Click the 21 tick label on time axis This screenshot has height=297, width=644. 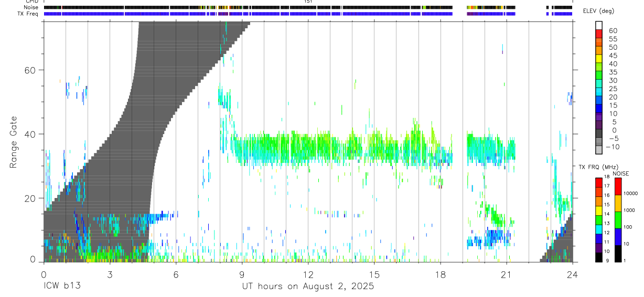507,274
